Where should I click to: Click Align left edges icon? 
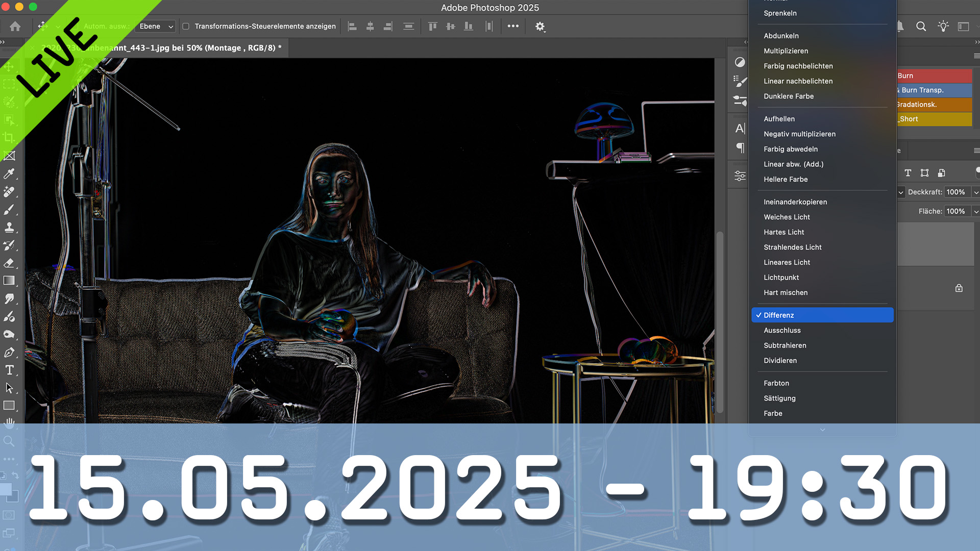click(x=352, y=27)
